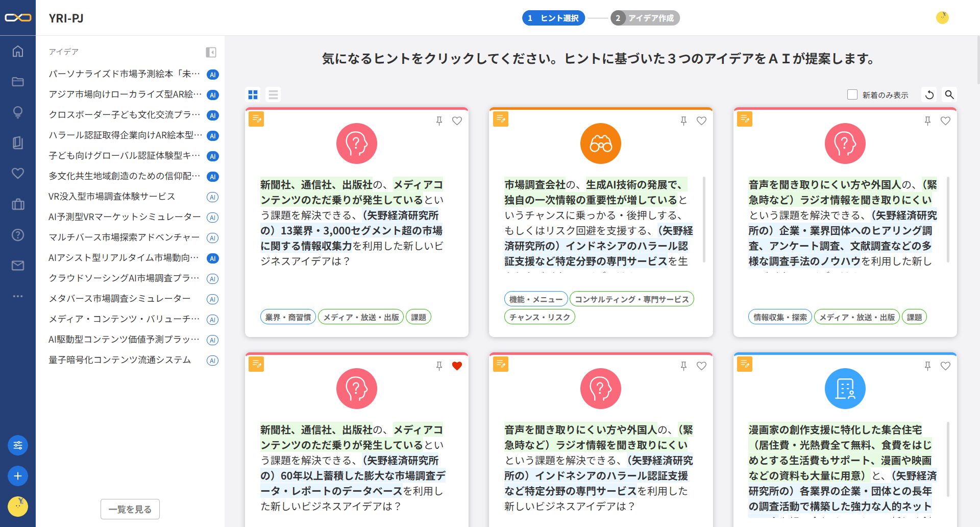Open idea VR没入型市場調査体験サービス

click(x=112, y=197)
